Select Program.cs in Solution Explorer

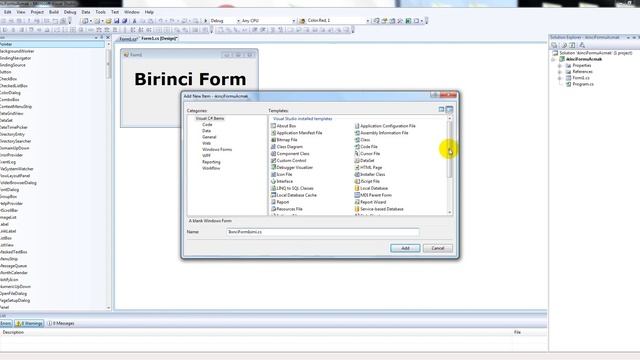point(580,84)
